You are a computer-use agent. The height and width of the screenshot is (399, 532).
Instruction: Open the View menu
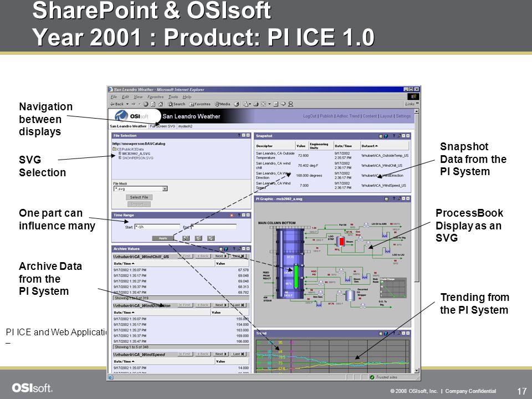138,96
